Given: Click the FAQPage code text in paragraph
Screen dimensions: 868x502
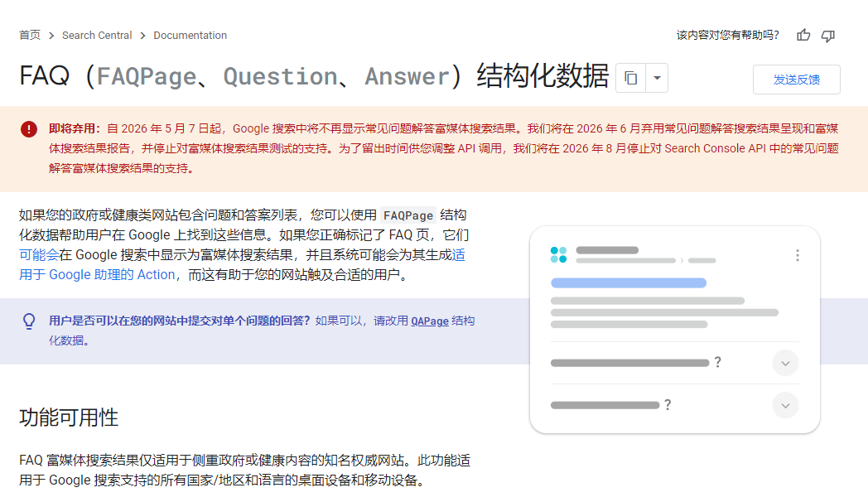Looking at the screenshot, I should pos(408,215).
